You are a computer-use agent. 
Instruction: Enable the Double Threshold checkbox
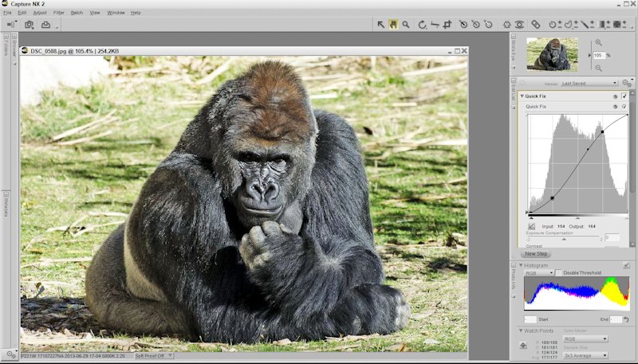[559, 272]
